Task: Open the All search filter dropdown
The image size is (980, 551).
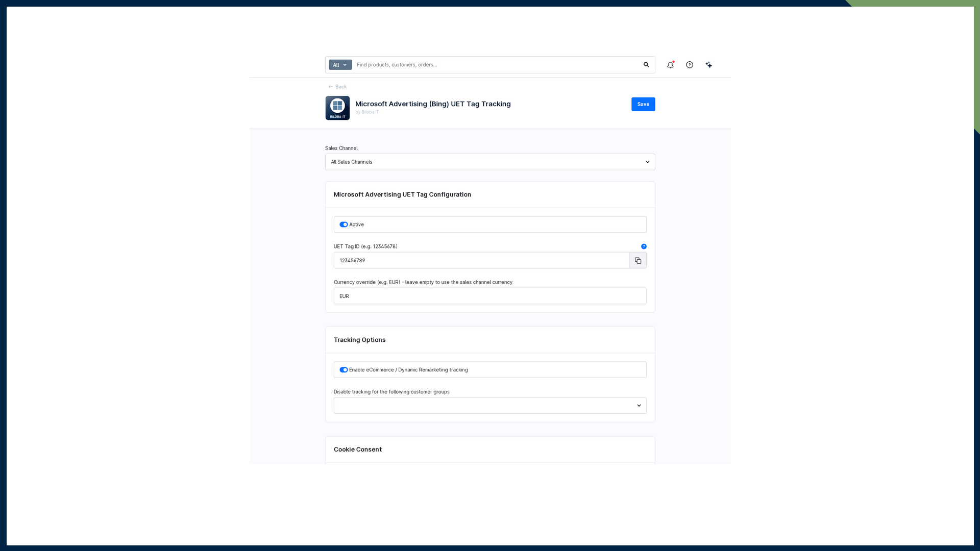Action: pos(340,65)
